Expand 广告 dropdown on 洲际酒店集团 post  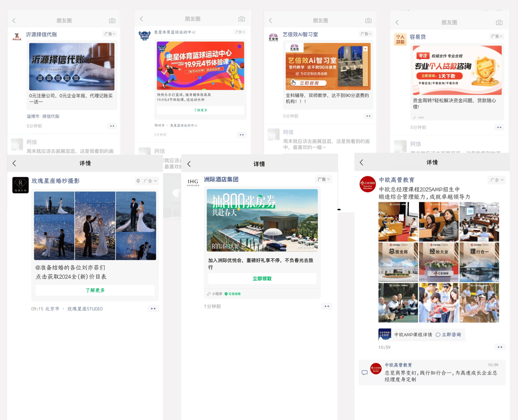tap(324, 179)
